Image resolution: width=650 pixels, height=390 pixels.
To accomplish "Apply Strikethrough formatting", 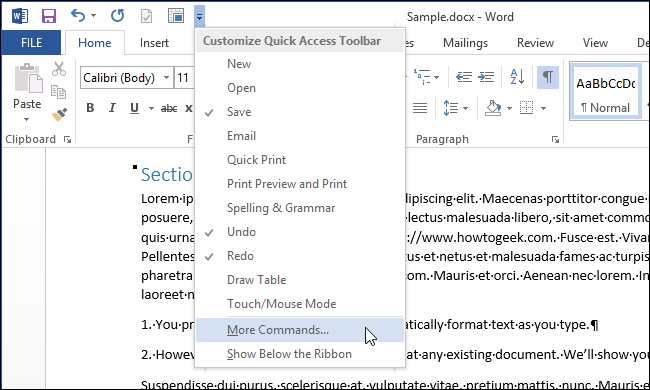I will click(169, 109).
